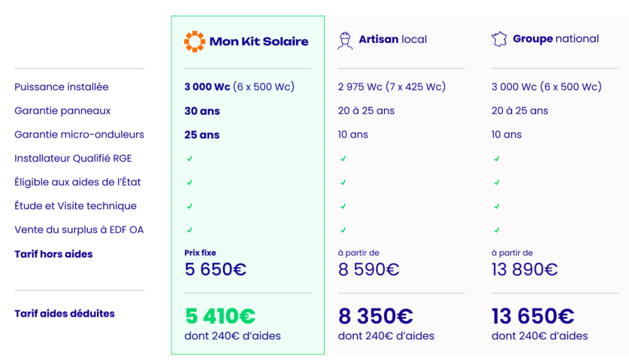This screenshot has width=629, height=364.
Task: Select the Artisan local column heading
Action: [393, 39]
